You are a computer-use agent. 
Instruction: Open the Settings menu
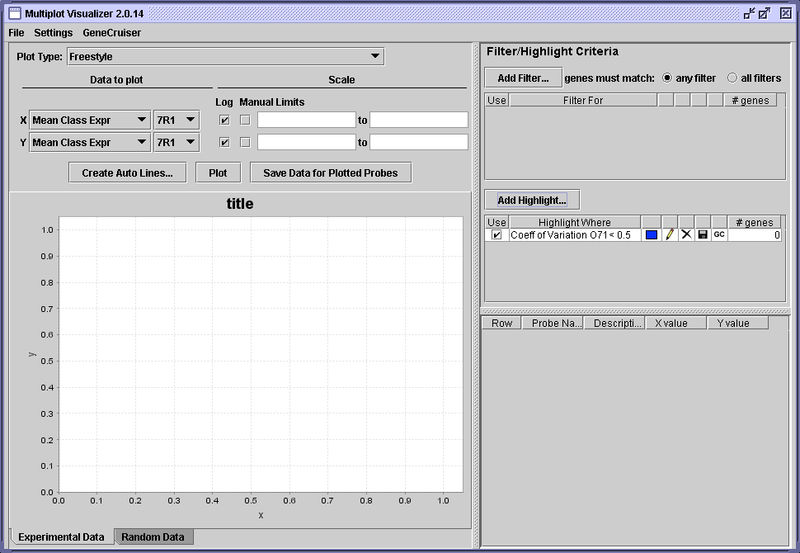53,33
